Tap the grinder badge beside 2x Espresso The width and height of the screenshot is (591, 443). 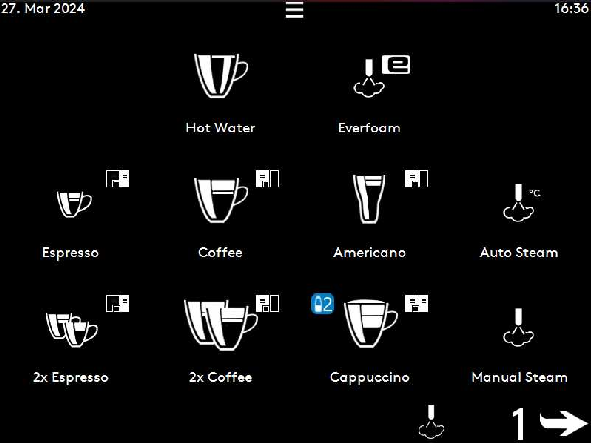[118, 304]
